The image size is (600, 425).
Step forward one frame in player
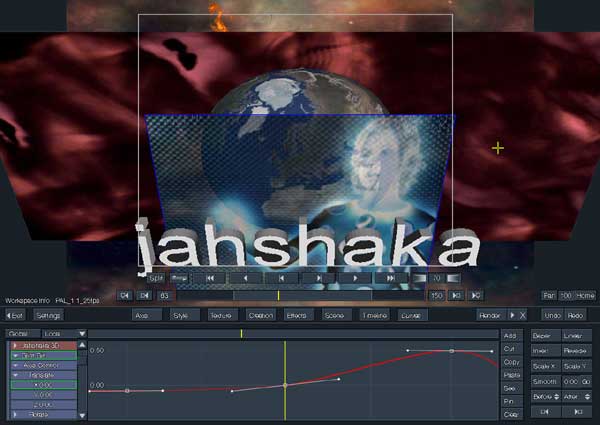tap(318, 278)
